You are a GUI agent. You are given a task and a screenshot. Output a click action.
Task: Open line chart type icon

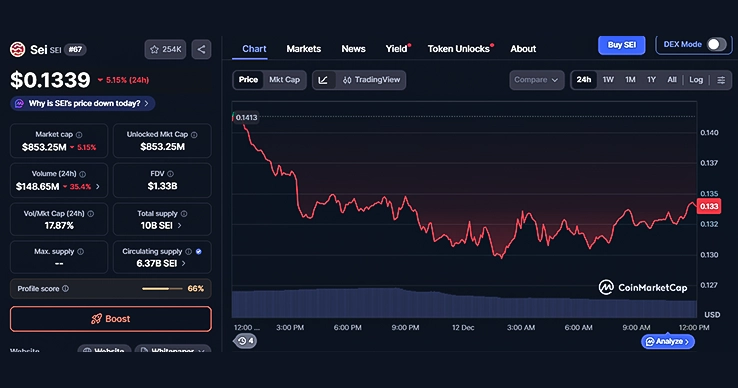click(x=323, y=80)
